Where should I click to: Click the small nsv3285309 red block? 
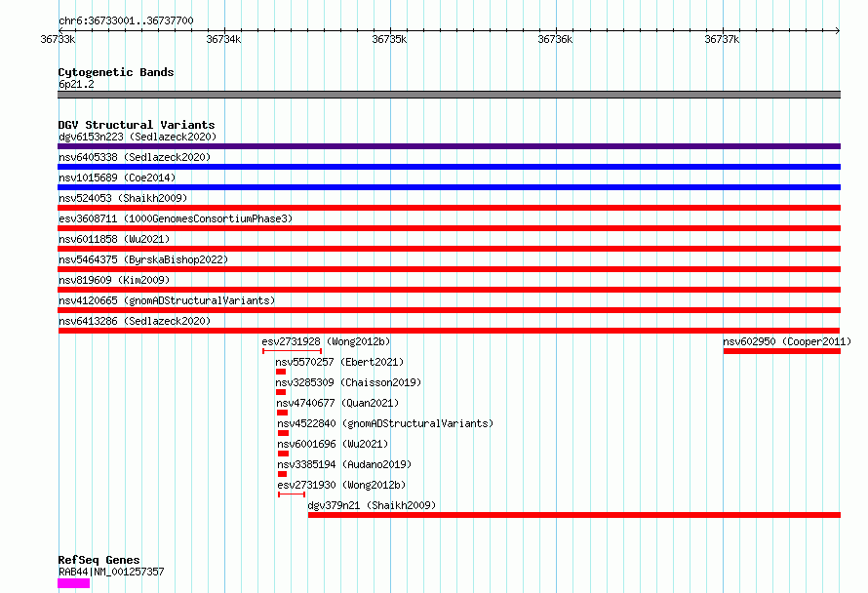281,392
